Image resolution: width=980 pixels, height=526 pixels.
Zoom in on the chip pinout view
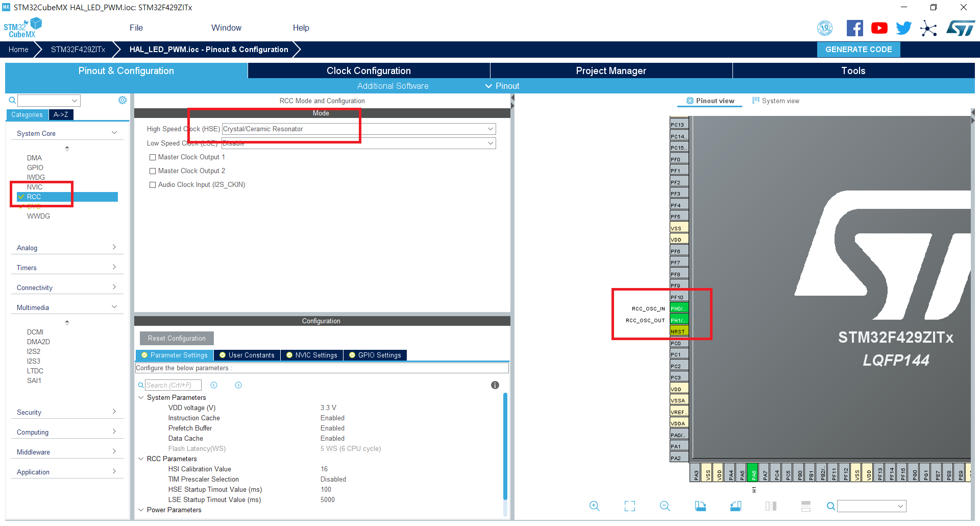tap(594, 506)
